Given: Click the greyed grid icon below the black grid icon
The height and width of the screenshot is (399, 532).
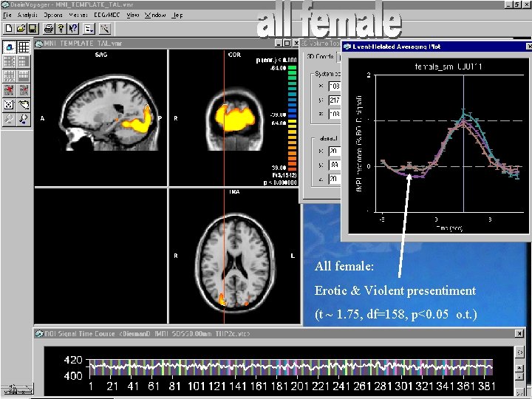Looking at the screenshot, I should coord(24,62).
